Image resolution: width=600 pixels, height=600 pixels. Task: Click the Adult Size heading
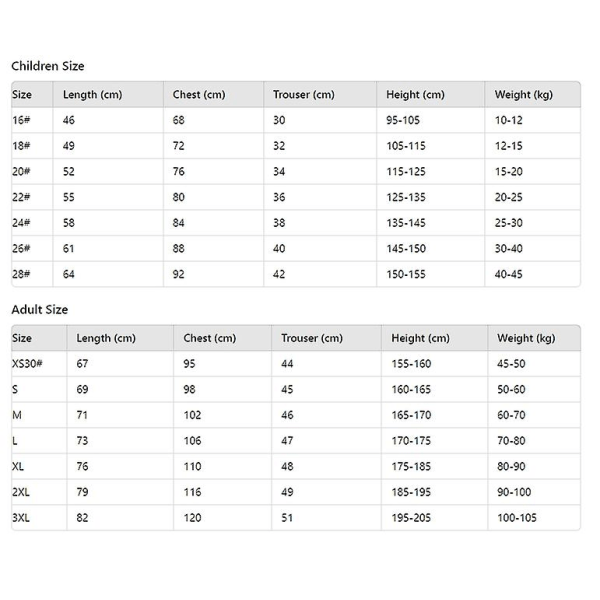pos(40,310)
